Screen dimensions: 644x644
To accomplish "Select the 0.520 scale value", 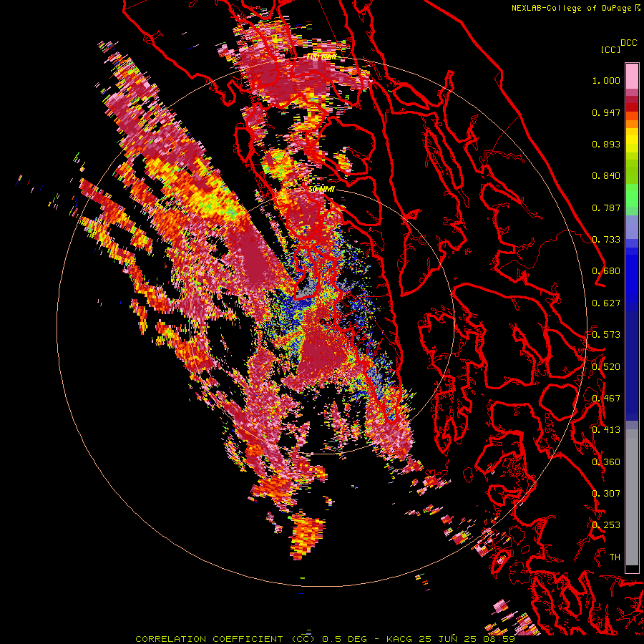I will pos(606,367).
